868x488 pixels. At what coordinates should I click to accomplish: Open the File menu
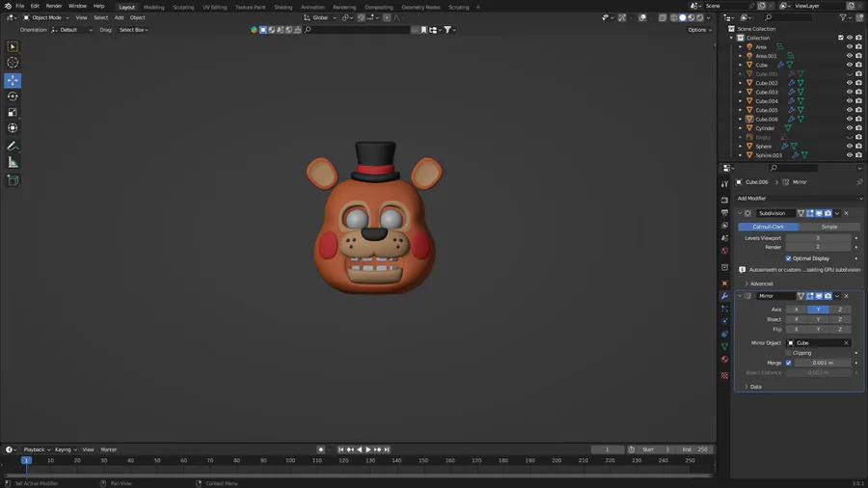tap(20, 6)
